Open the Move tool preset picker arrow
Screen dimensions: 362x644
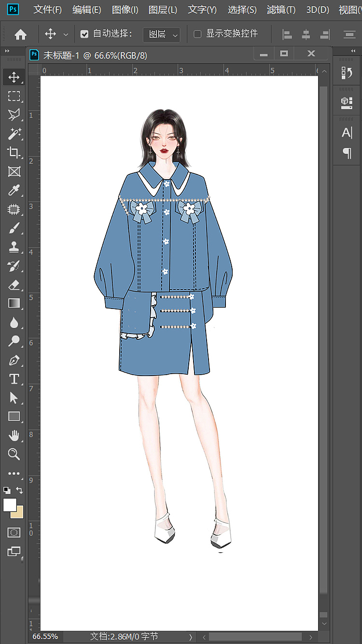pos(66,35)
